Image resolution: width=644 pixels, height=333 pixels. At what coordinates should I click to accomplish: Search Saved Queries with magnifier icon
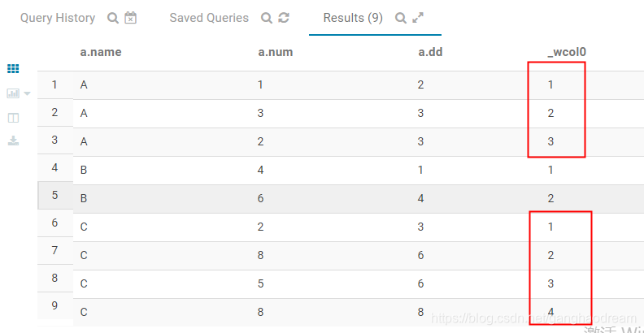click(267, 18)
